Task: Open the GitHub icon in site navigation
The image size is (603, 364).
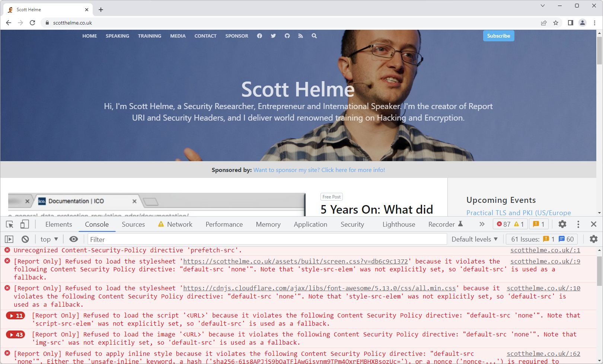Action: click(x=287, y=36)
